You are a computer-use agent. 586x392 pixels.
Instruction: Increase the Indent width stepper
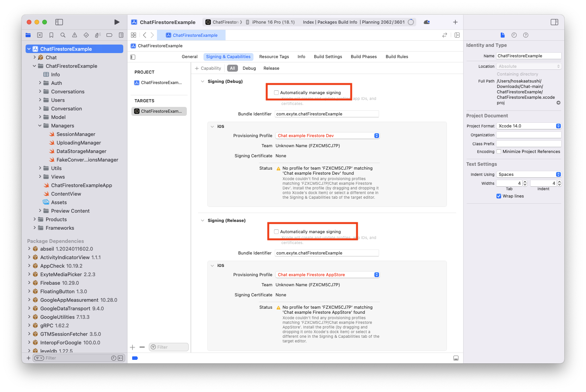[x=559, y=182]
